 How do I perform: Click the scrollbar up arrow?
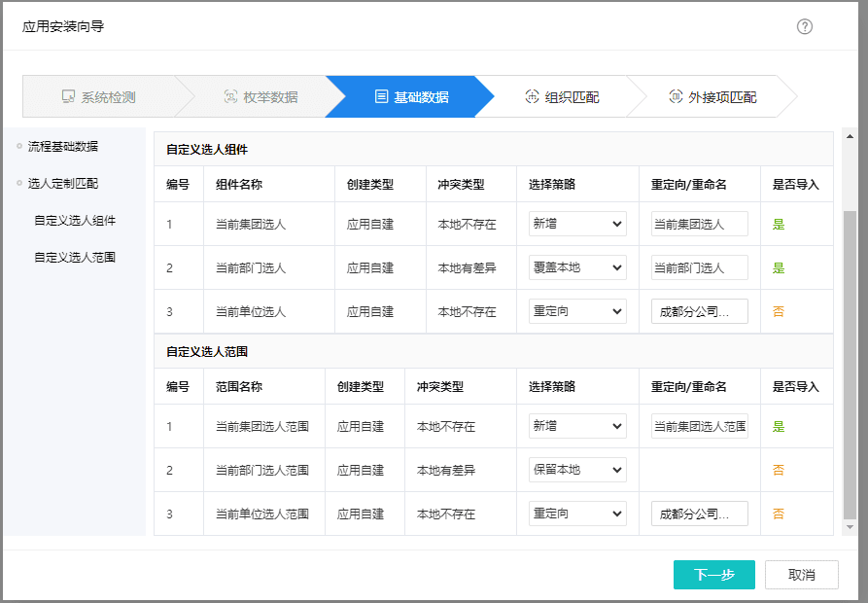tap(850, 136)
